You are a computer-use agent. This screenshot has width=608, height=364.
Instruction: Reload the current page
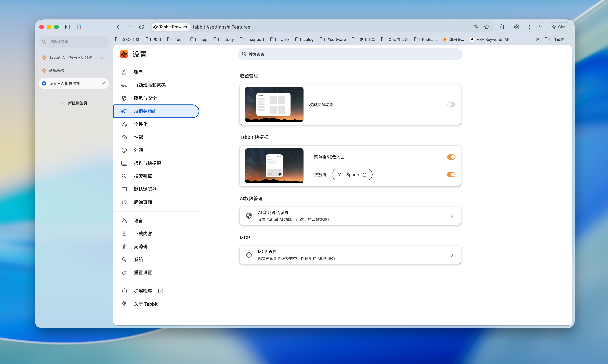click(x=141, y=27)
